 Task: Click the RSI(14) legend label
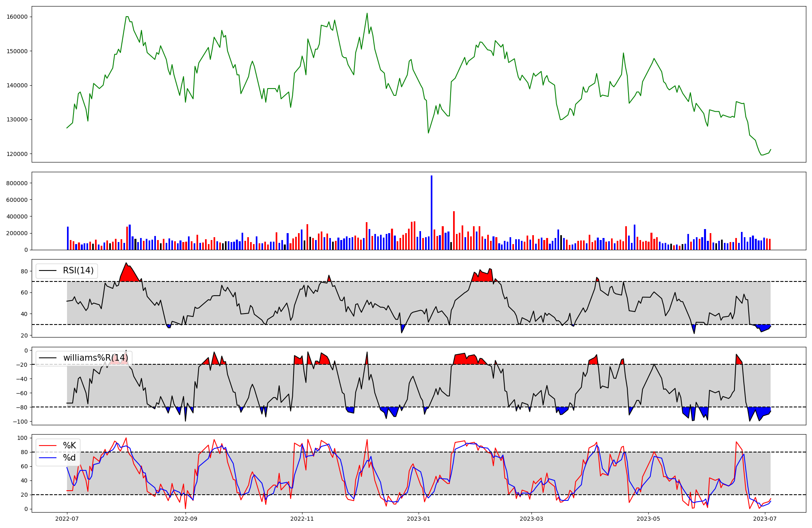(x=78, y=270)
